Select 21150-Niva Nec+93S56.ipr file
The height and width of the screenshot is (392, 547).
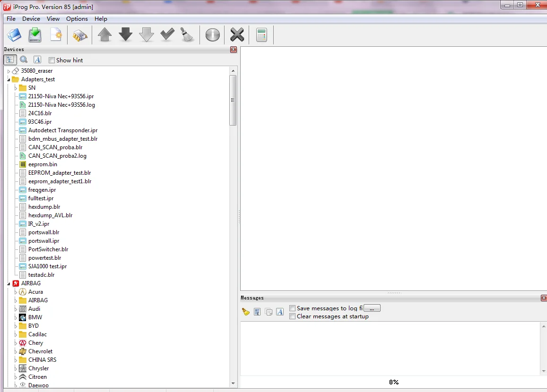click(x=61, y=96)
